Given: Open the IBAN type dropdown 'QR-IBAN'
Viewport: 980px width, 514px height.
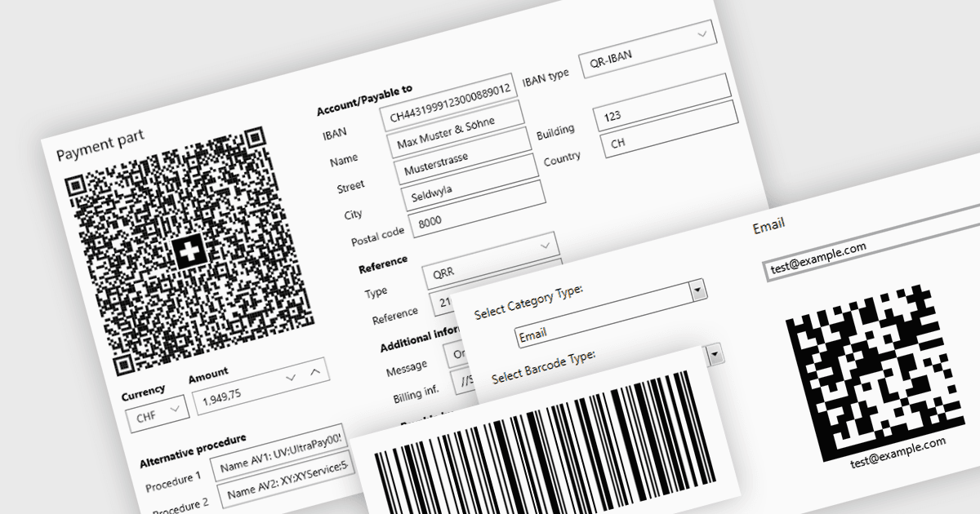Looking at the screenshot, I should click(648, 49).
